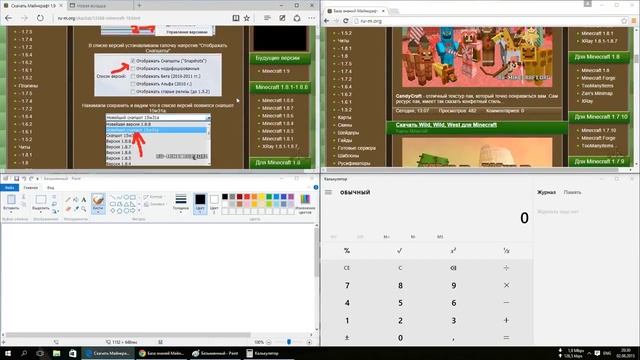Viewport: 640px width, 360px height.
Task: Switch to the Chrome window on the taskbar
Action: point(162,353)
